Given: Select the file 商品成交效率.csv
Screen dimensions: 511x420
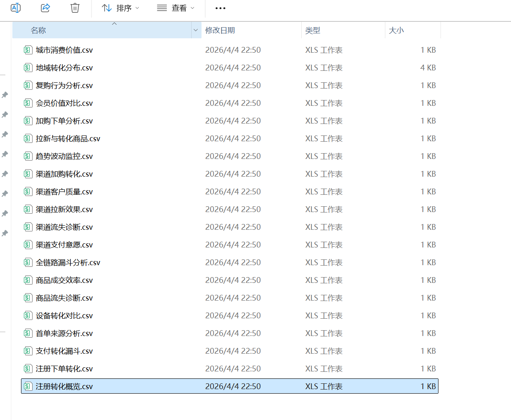Looking at the screenshot, I should click(x=64, y=280).
